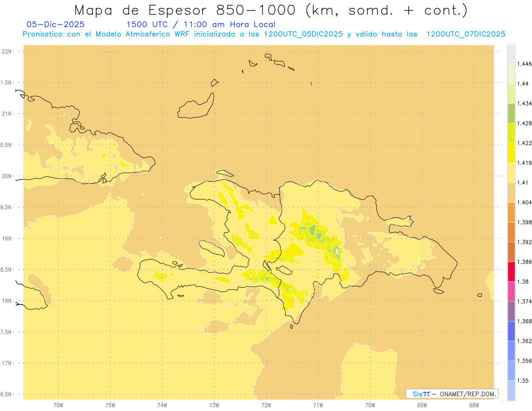Click the legend value "1.422"
Screen dimensions: 532x411
click(524, 143)
